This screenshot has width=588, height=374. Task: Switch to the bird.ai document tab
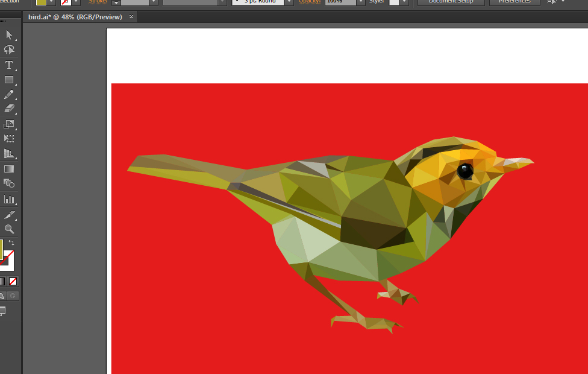point(75,17)
